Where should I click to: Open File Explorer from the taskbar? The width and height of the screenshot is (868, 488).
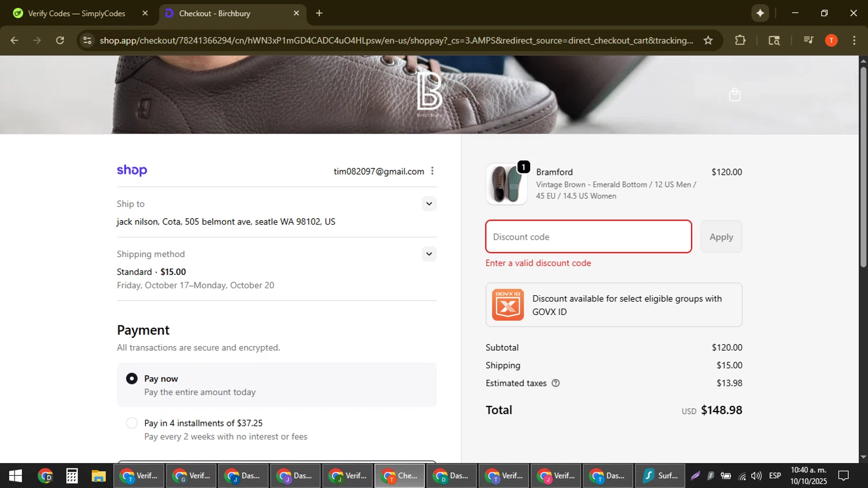click(99, 476)
